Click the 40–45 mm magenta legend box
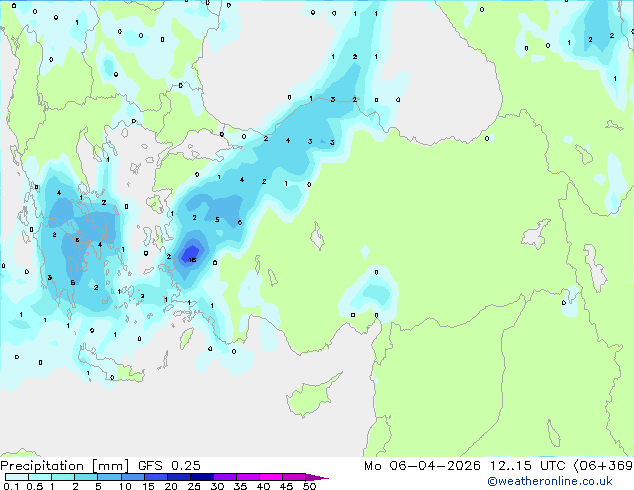This screenshot has height=490, width=634. [x=271, y=477]
